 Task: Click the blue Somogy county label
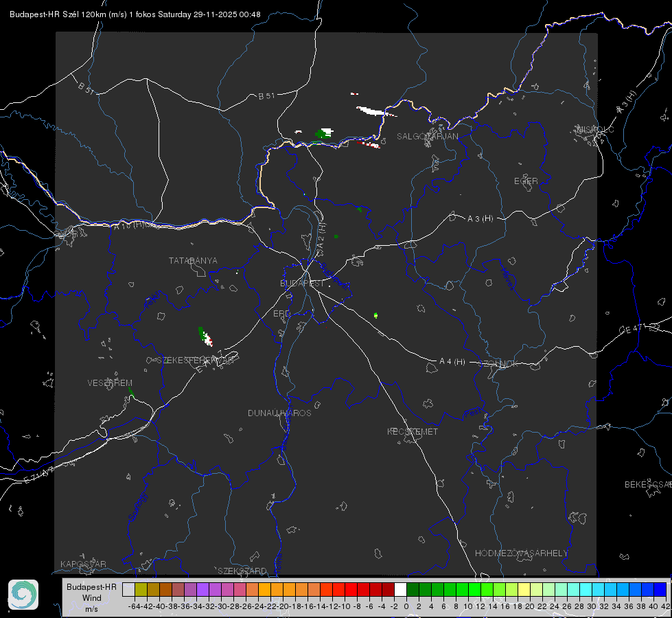[x=137, y=507]
